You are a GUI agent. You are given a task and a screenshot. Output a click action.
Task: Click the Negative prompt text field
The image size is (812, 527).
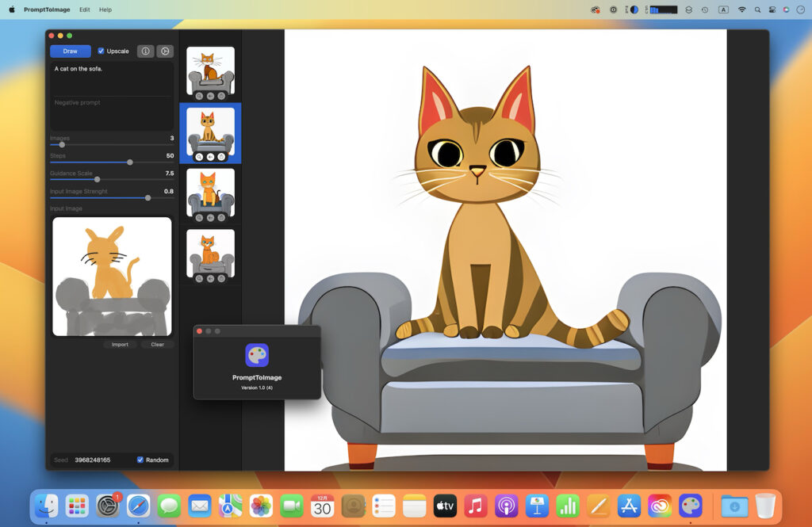tap(112, 113)
